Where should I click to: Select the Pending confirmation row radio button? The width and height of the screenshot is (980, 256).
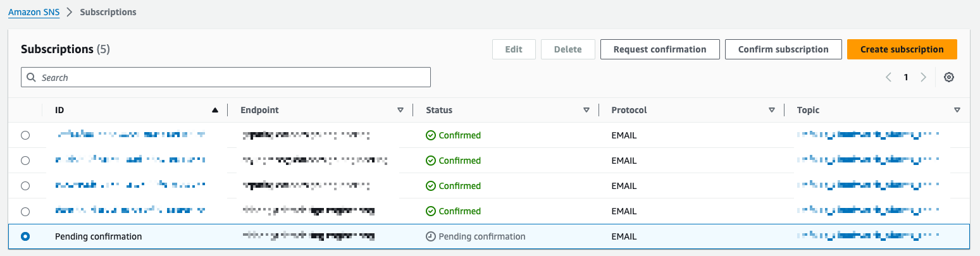point(25,236)
